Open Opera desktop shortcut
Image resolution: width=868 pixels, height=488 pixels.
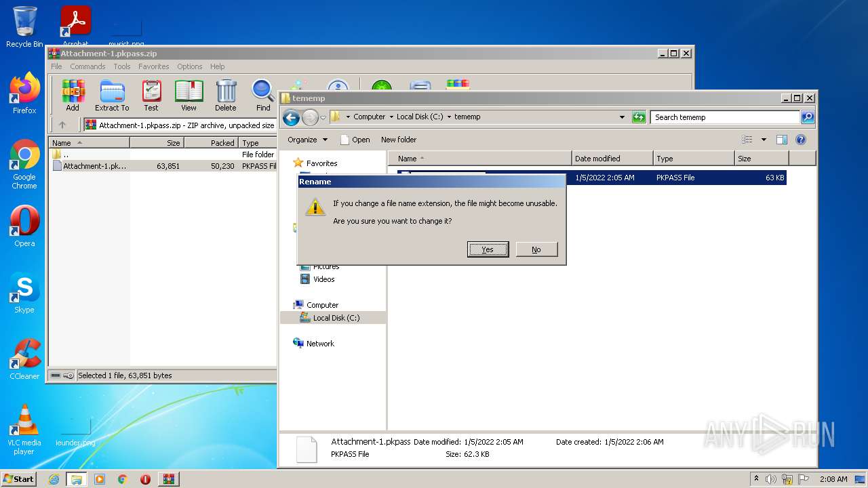tap(24, 226)
